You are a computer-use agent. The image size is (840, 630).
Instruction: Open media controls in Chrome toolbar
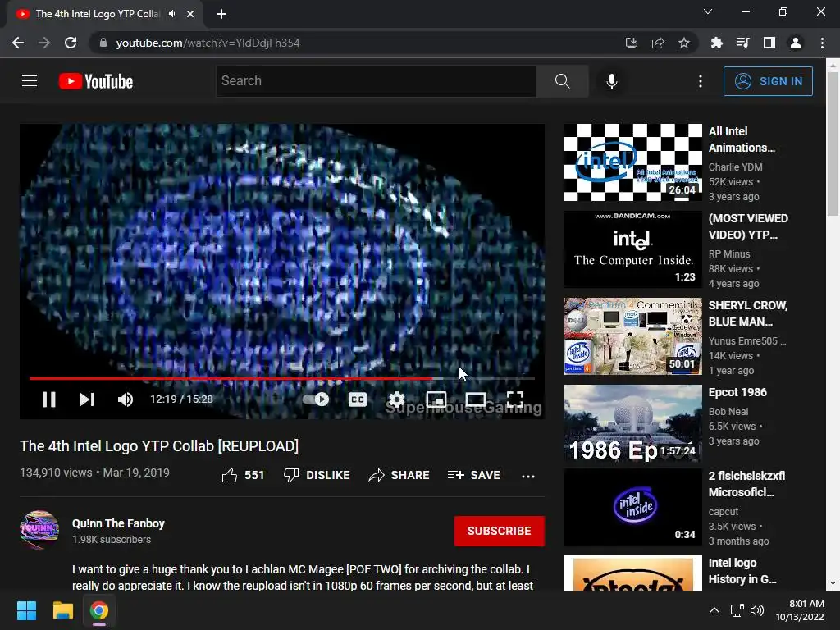742,43
